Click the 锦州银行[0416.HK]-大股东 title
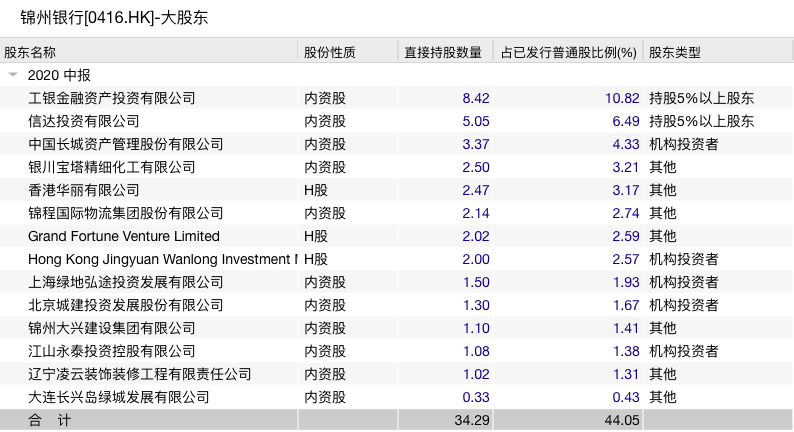 click(114, 18)
